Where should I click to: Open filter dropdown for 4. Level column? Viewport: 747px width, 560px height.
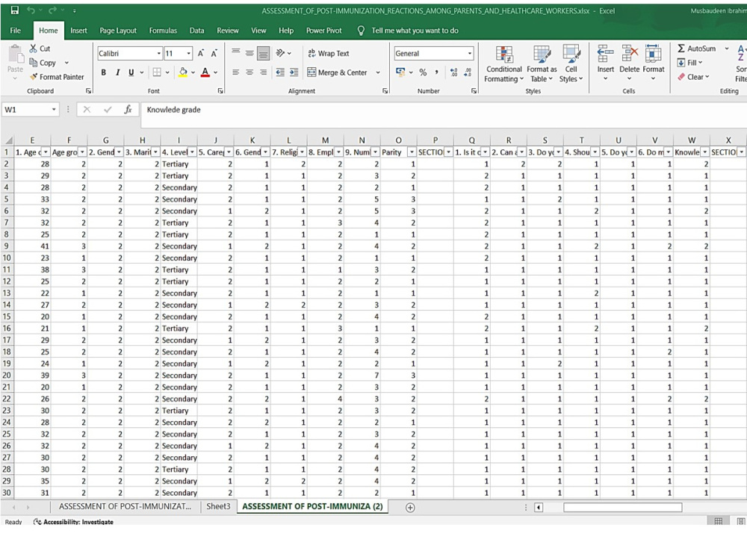(192, 152)
